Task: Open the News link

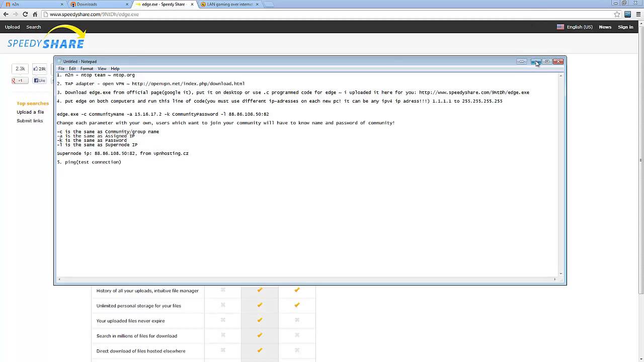Action: click(x=605, y=27)
